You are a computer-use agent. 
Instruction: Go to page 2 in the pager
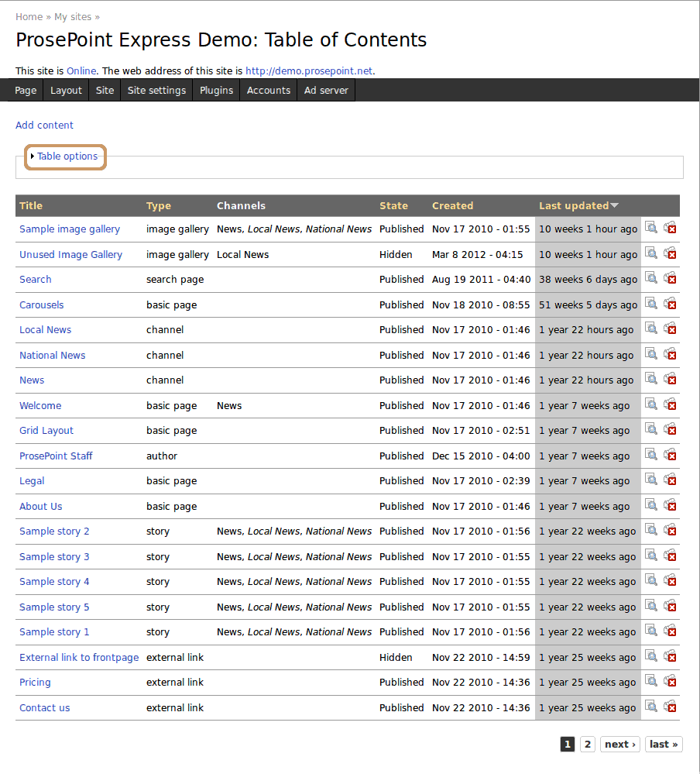(x=588, y=744)
